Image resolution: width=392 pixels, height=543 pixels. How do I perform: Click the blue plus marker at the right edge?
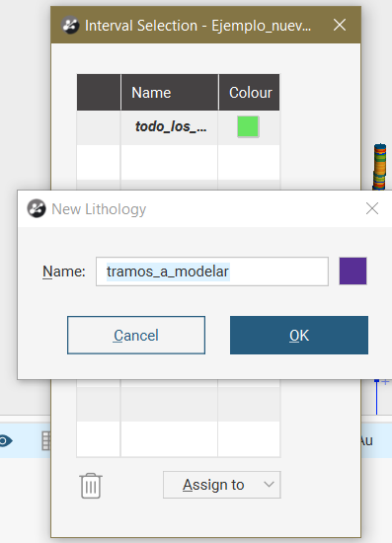tap(385, 382)
